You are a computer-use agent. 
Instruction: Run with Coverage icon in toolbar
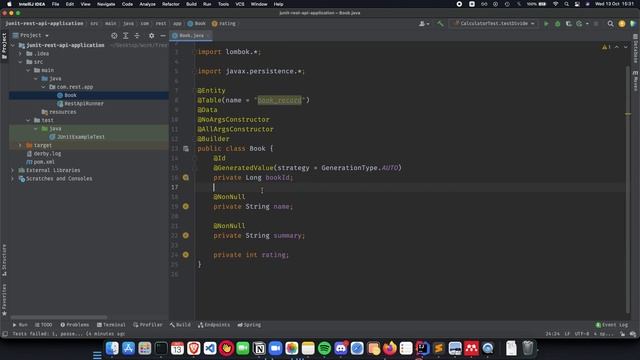(569, 24)
